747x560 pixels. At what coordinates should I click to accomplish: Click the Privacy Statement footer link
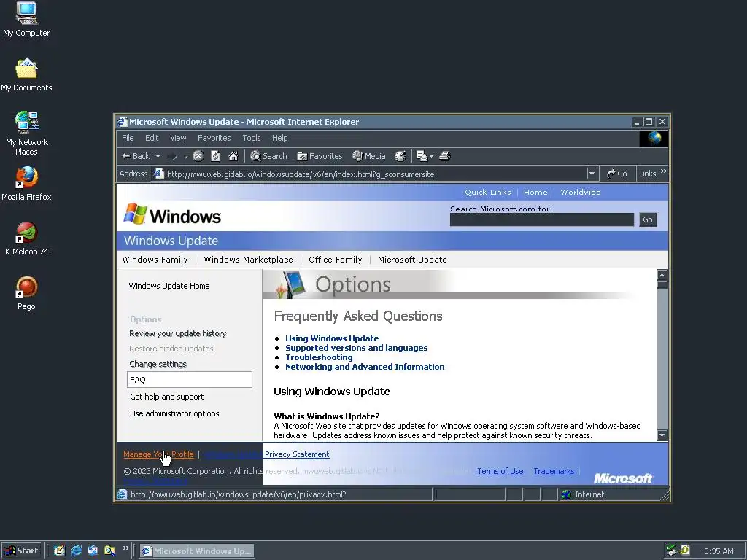click(x=297, y=454)
